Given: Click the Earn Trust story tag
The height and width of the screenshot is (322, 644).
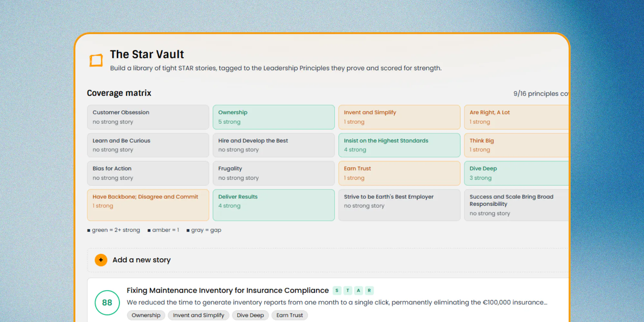Looking at the screenshot, I should pyautogui.click(x=289, y=315).
